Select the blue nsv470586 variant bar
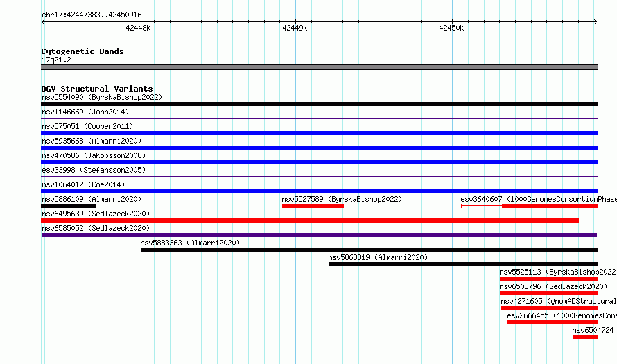Viewport: 617px width, 364px height. click(x=319, y=162)
